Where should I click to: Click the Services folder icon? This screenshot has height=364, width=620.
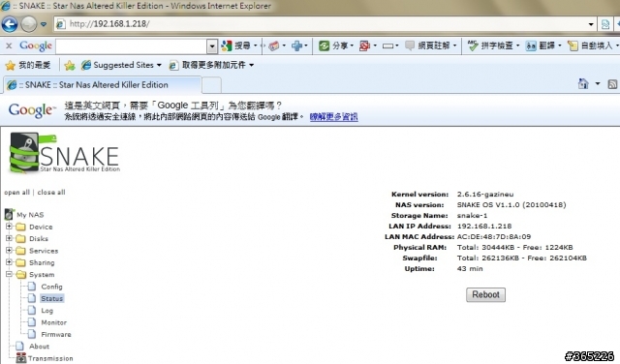tap(20, 251)
